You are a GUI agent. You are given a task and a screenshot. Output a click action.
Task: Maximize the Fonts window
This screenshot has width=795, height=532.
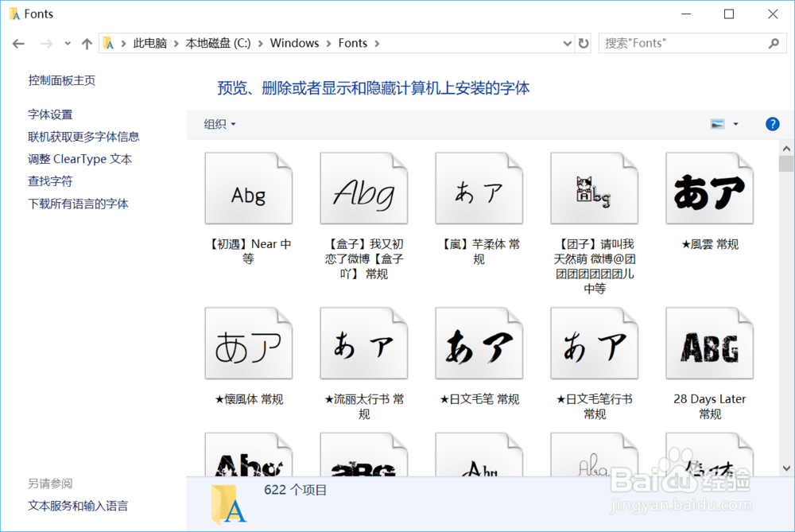pyautogui.click(x=728, y=14)
